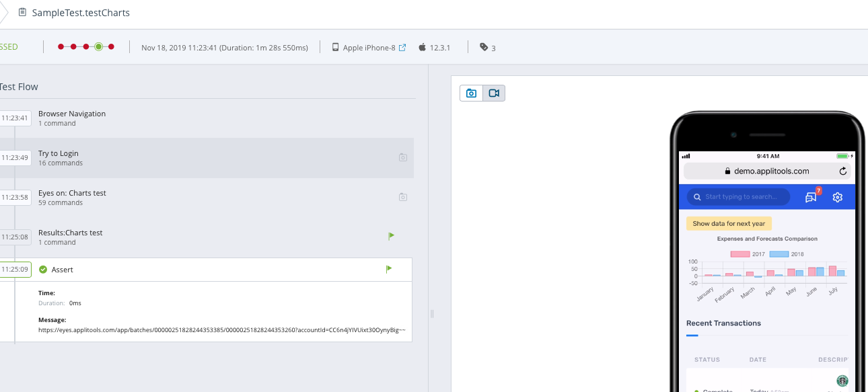Switch to the video recording view

tap(494, 93)
